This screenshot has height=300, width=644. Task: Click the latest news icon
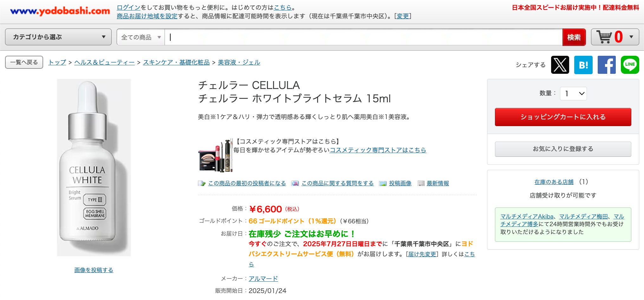[421, 183]
